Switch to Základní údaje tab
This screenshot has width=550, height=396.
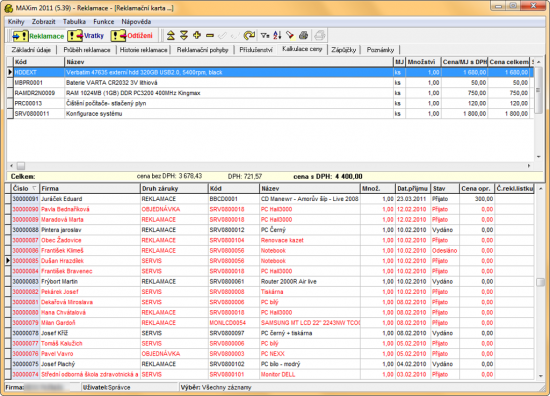pyautogui.click(x=31, y=50)
